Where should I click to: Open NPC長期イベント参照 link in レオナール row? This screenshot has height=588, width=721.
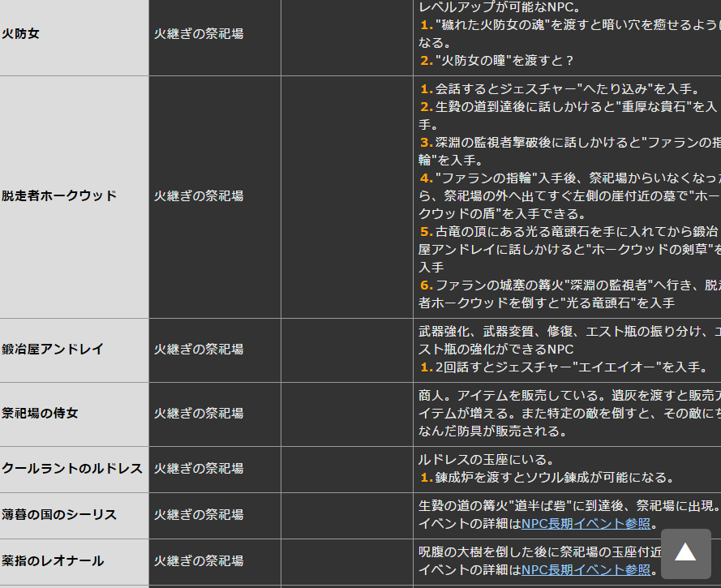point(586,570)
